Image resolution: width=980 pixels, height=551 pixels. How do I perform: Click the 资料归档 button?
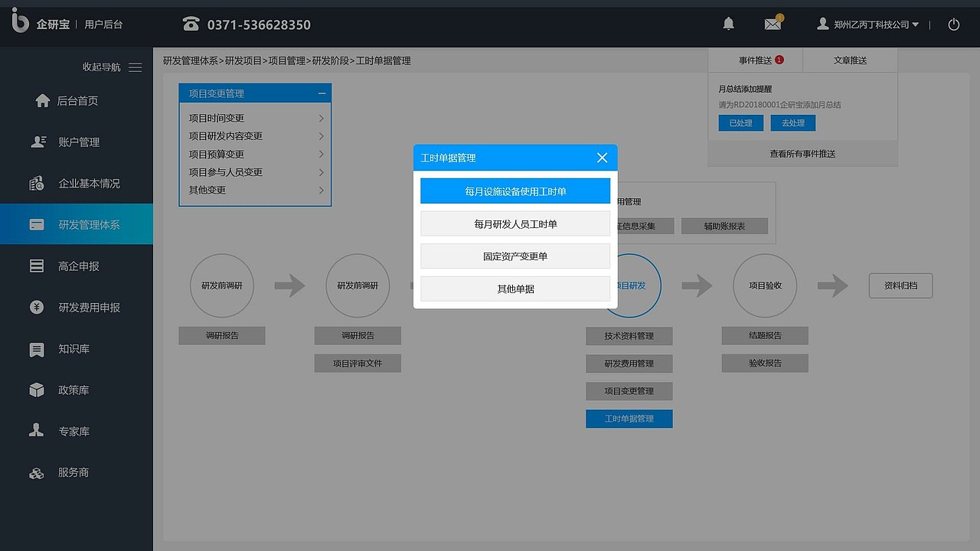coord(900,285)
